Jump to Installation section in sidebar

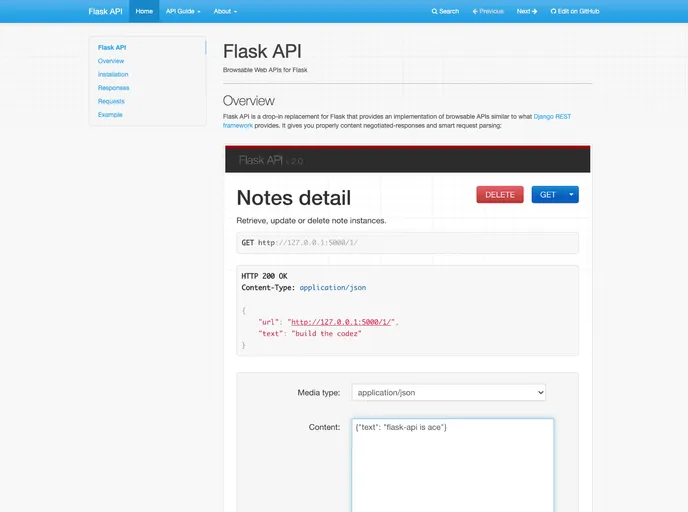[113, 74]
